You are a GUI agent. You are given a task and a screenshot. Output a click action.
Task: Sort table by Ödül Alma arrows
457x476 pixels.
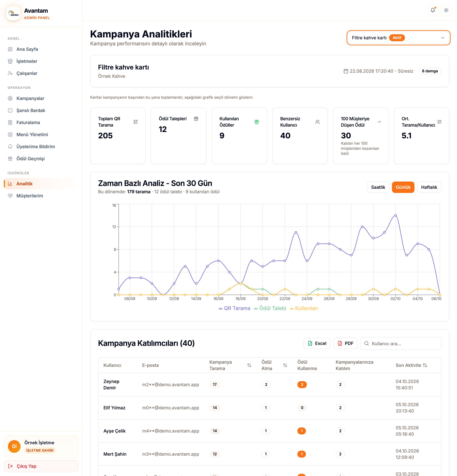285,365
